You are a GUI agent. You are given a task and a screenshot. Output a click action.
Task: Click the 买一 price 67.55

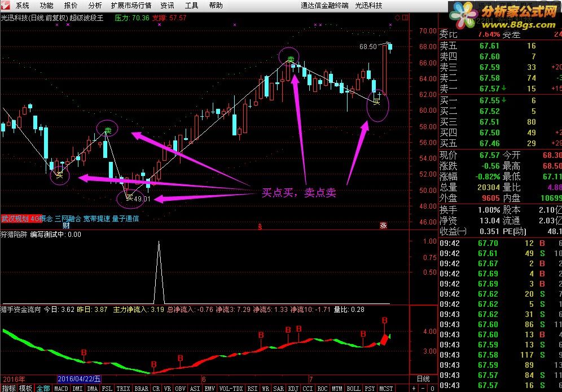click(x=489, y=100)
